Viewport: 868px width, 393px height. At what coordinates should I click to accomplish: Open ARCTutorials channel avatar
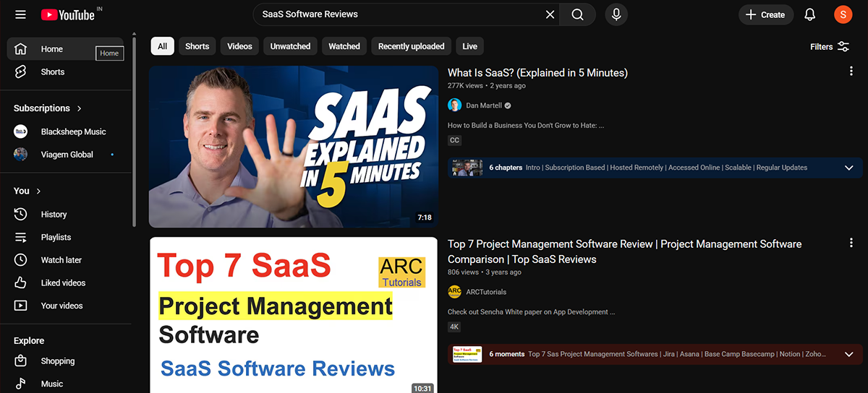[x=454, y=292]
